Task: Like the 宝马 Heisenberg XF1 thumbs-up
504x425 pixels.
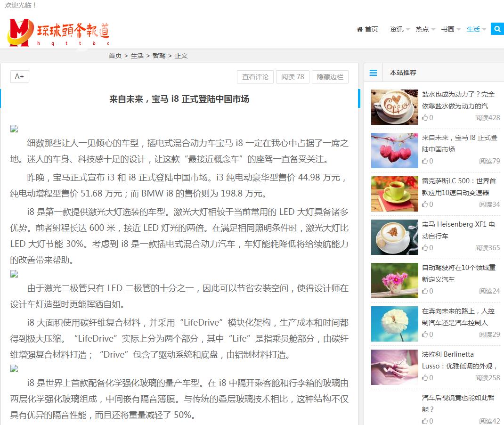Action: coord(425,248)
